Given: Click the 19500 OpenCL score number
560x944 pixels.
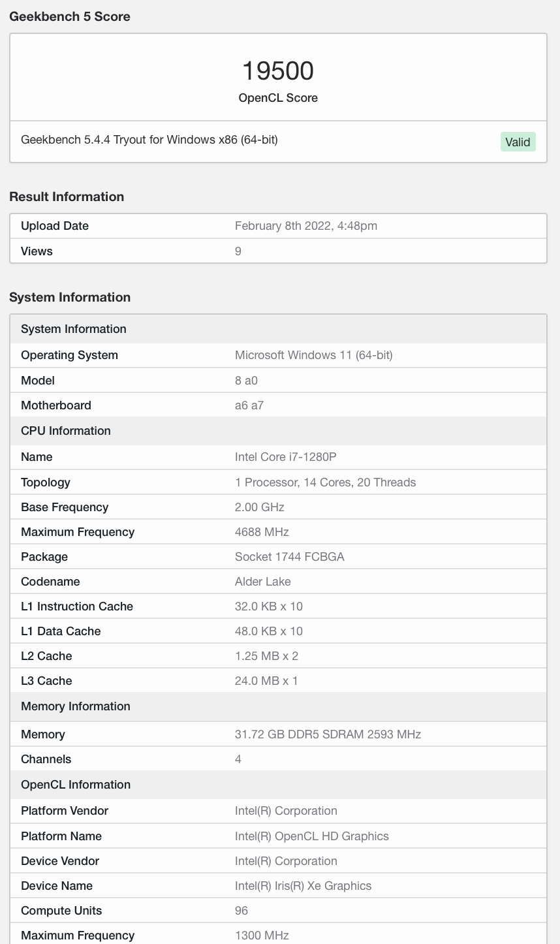Looking at the screenshot, I should click(278, 71).
